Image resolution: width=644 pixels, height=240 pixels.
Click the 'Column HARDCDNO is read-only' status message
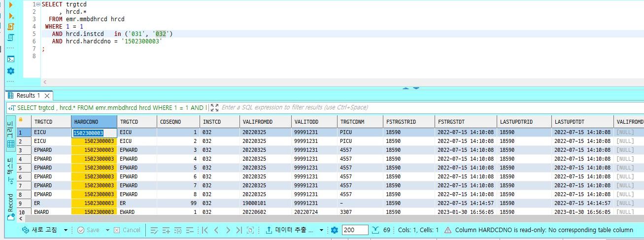click(544, 230)
